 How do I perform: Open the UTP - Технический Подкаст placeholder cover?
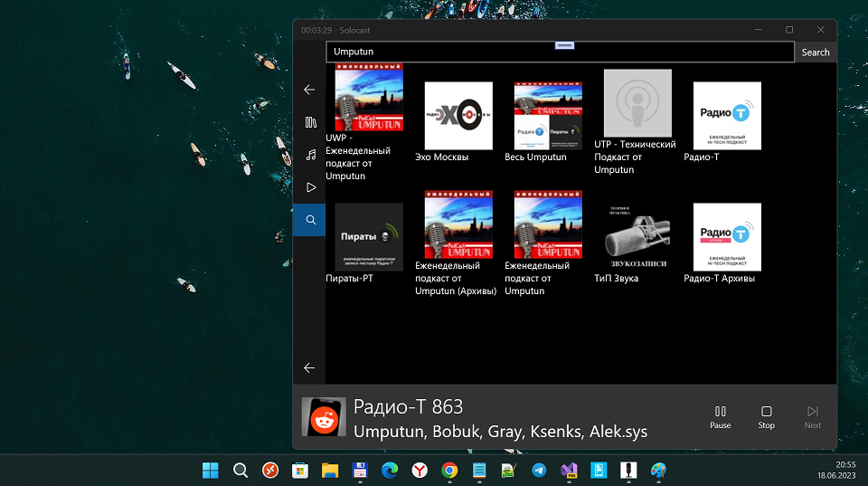637,103
